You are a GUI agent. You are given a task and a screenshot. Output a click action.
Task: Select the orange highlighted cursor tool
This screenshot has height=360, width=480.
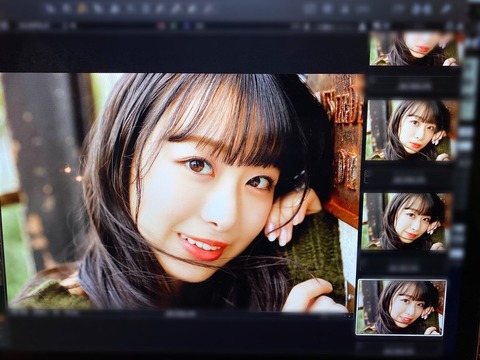[81, 9]
